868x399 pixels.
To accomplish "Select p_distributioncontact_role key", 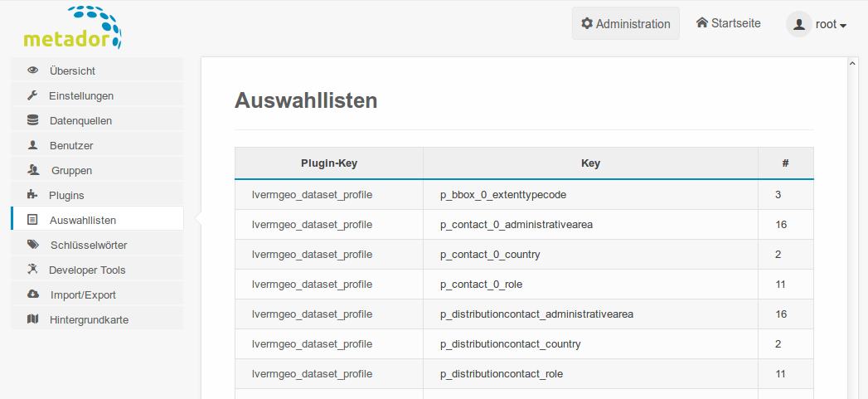I will click(502, 374).
